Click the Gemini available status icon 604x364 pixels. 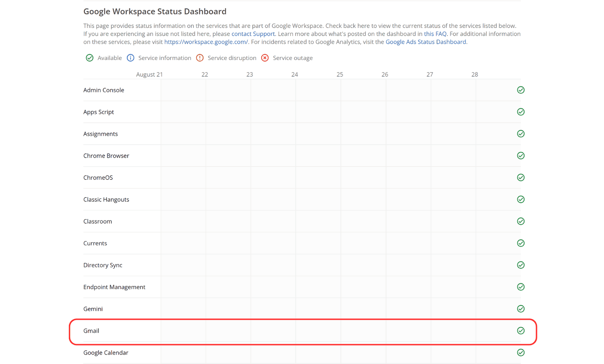(520, 309)
